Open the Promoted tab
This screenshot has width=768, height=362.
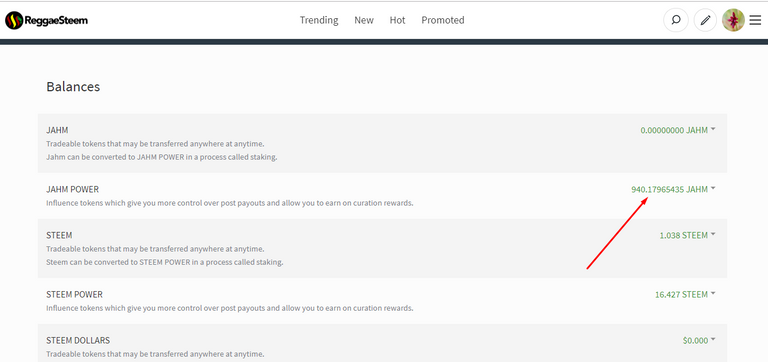click(443, 20)
